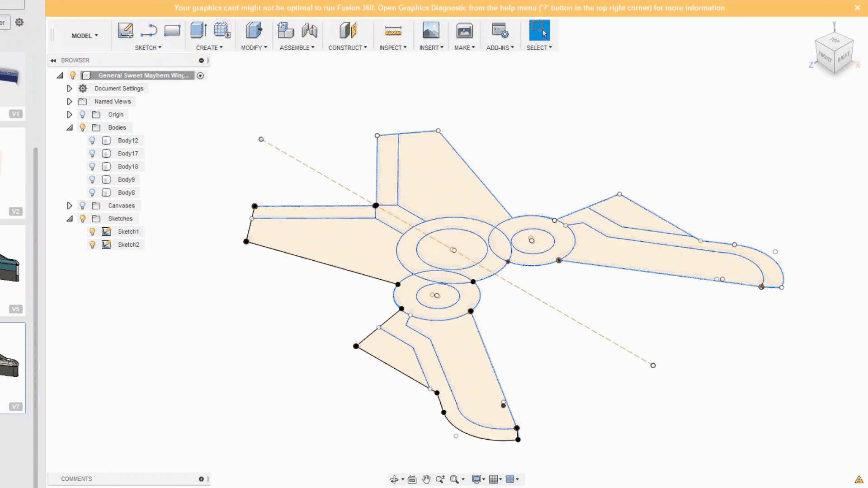Click the Measure icon under Inspect

tap(393, 31)
